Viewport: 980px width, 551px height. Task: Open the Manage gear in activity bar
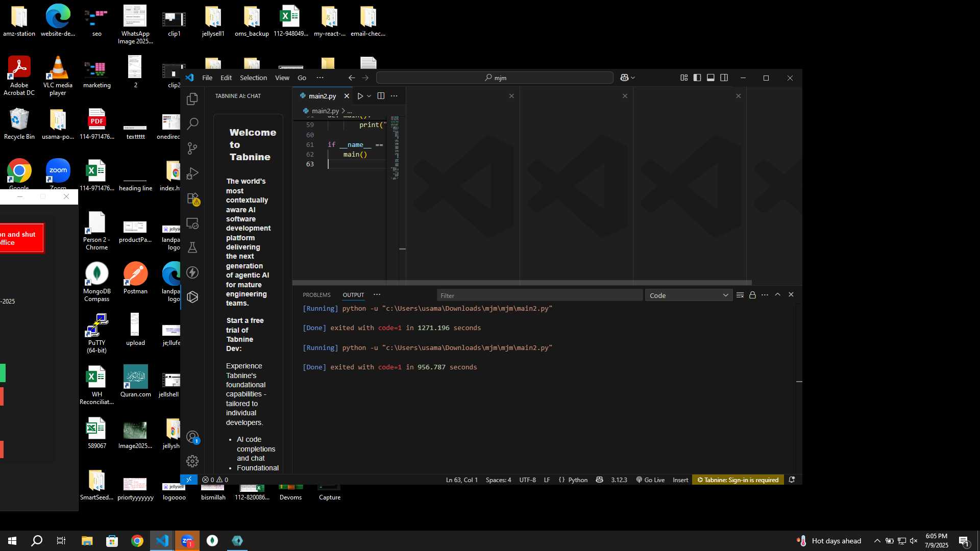(192, 461)
